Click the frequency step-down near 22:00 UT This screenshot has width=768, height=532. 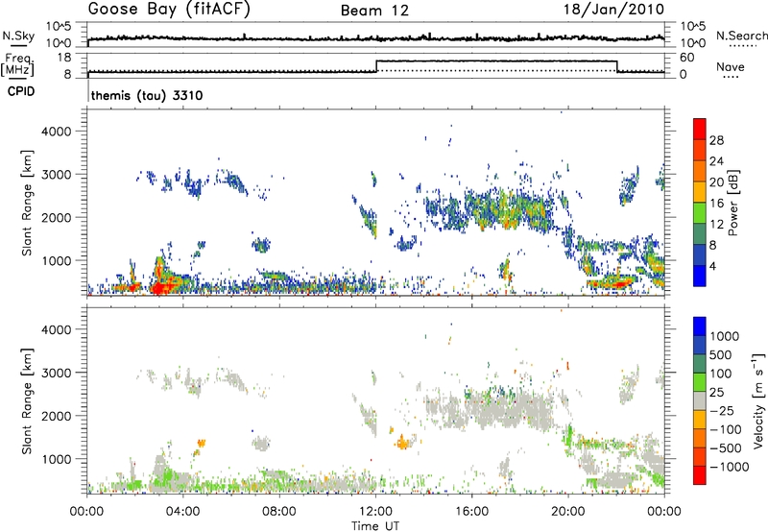(x=617, y=66)
